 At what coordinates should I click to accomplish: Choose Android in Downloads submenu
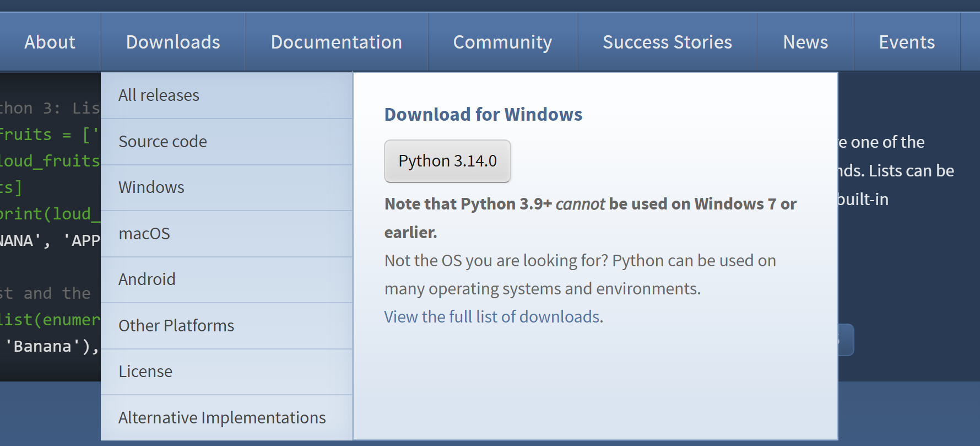(226, 280)
